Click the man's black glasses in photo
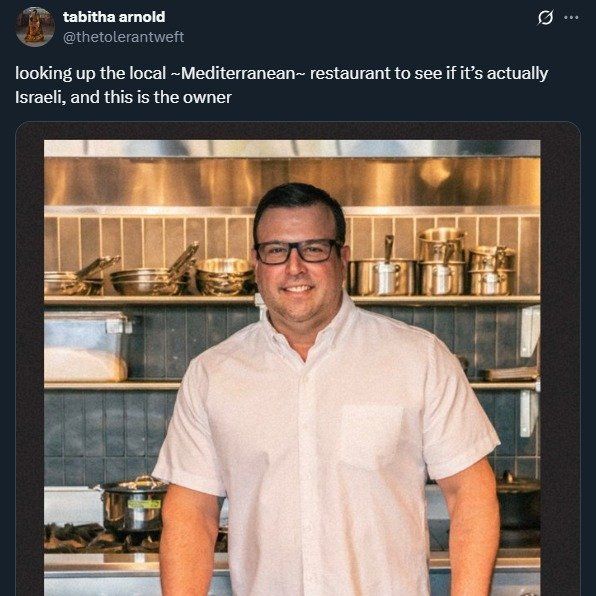 coord(298,252)
